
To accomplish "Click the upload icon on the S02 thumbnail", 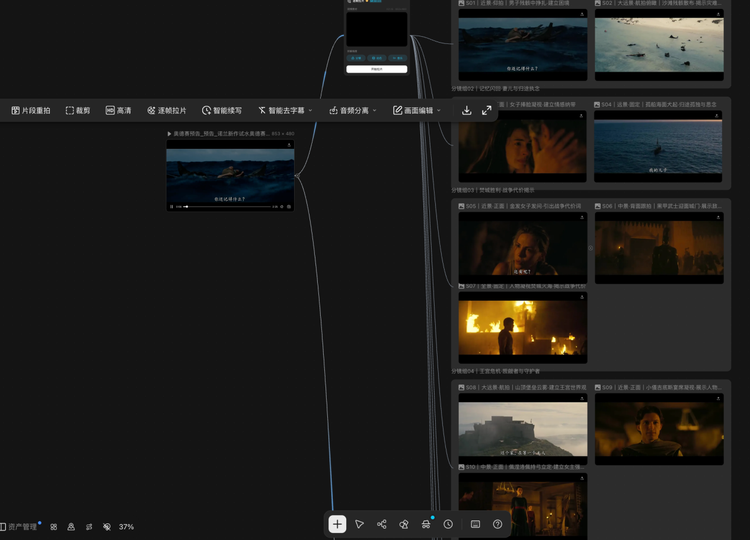I will (x=718, y=14).
